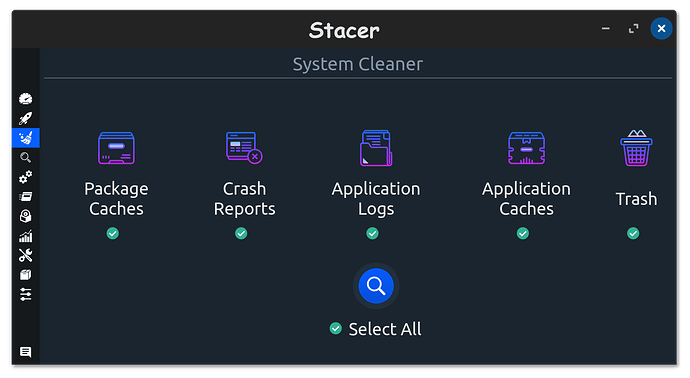
Task: Open Services gears sidebar icon
Action: [26, 177]
